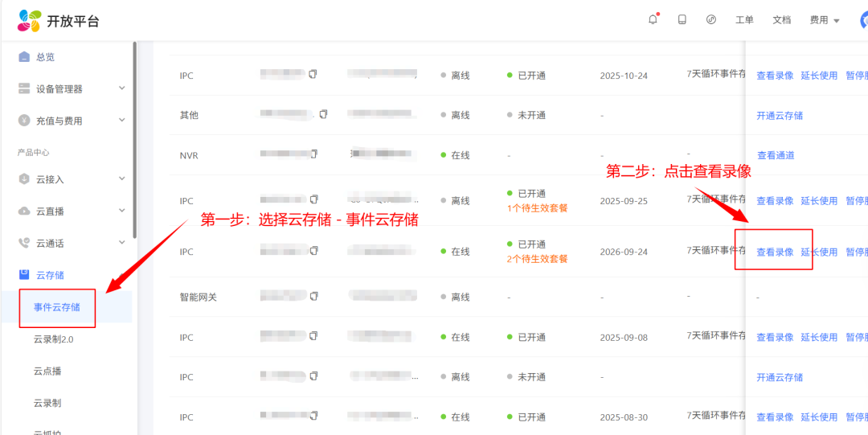Click the 开放平台 logo
The width and height of the screenshot is (868, 435).
(x=58, y=21)
